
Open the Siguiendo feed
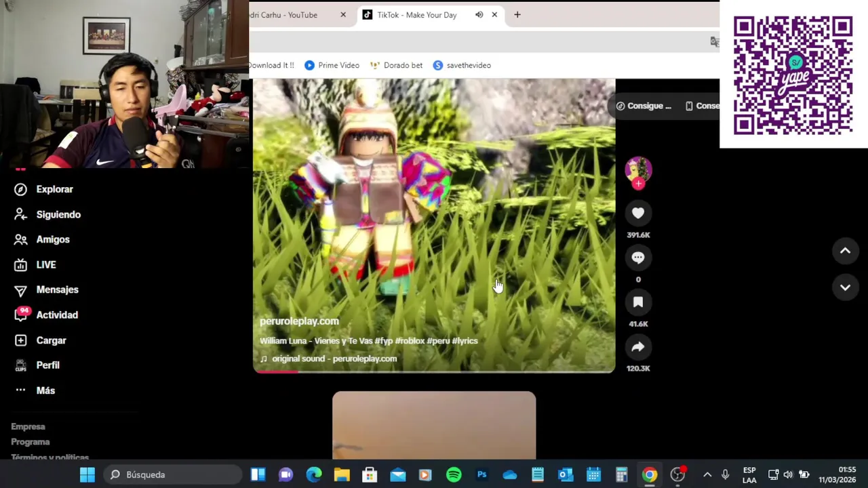coord(47,214)
